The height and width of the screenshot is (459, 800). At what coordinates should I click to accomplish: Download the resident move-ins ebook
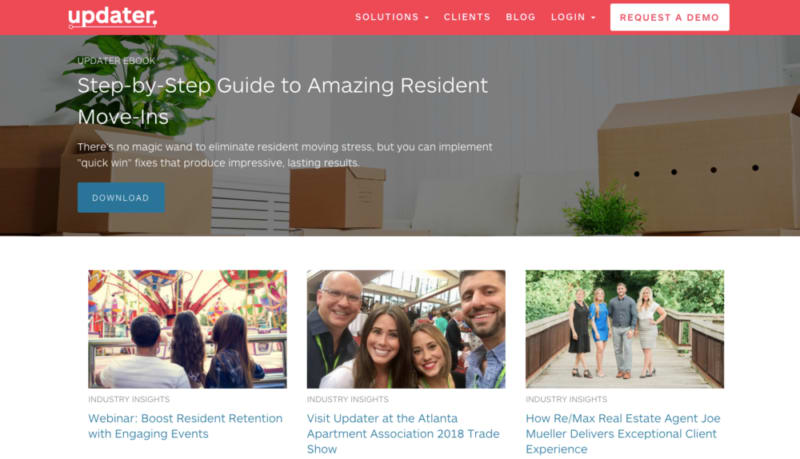[x=121, y=197]
